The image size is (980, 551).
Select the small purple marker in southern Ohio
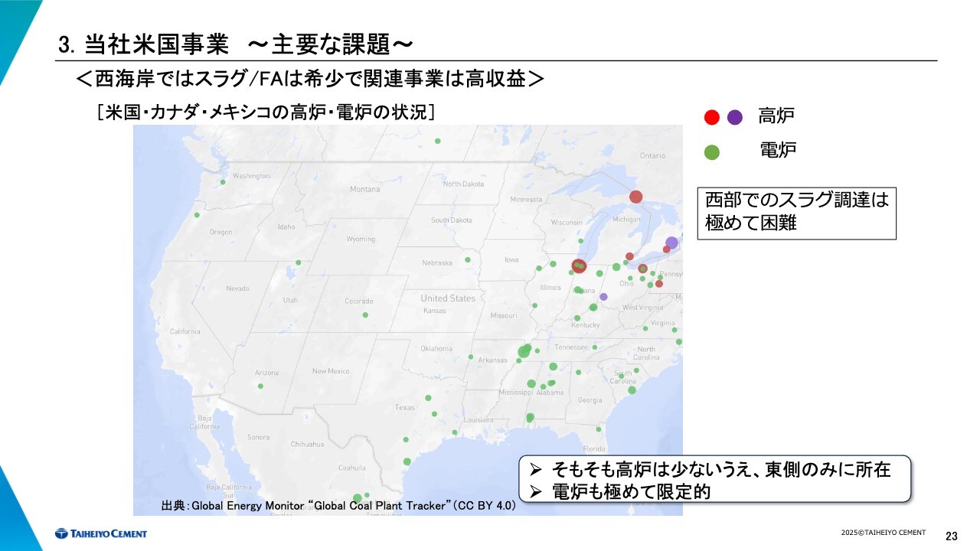pos(603,297)
